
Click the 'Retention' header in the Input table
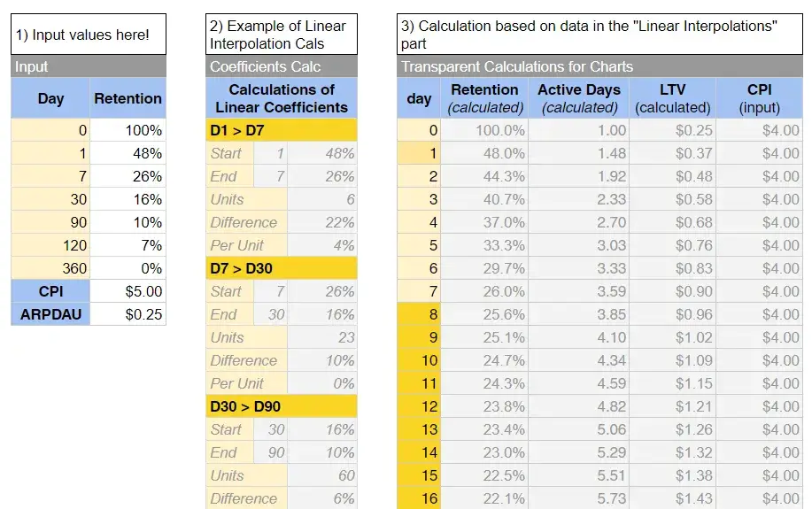(x=128, y=98)
